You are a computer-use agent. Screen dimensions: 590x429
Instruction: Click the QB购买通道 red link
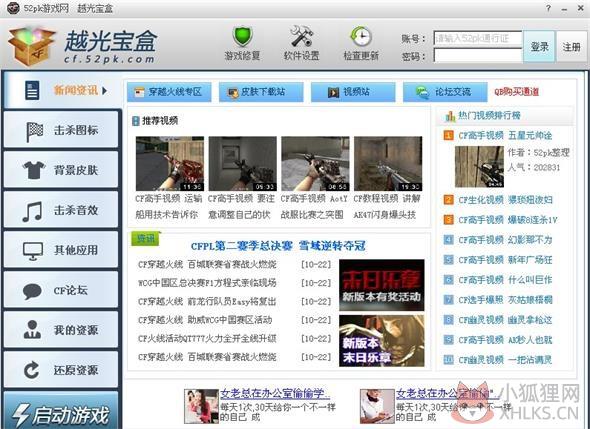coord(516,92)
